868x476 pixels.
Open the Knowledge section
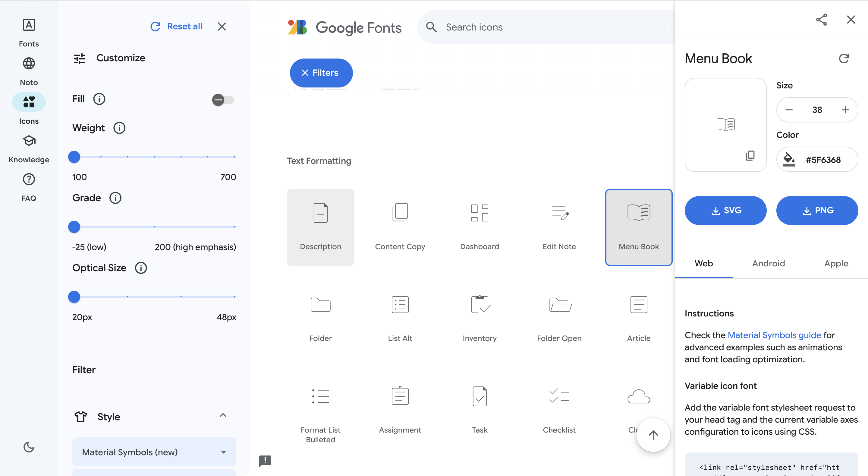[x=29, y=149]
